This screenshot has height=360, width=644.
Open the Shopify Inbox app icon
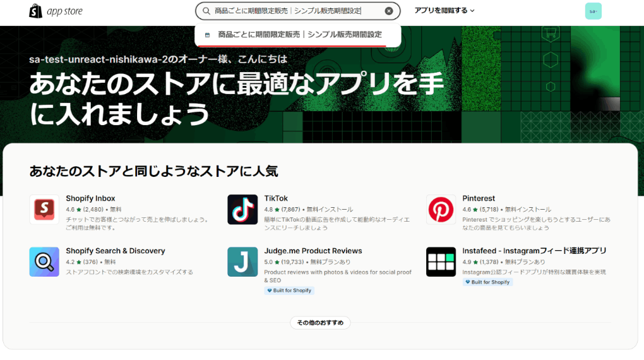click(44, 209)
